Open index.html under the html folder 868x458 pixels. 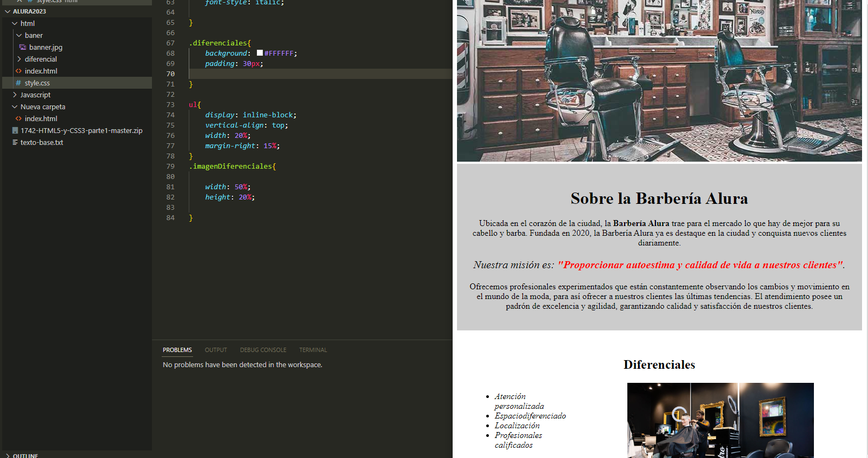click(41, 71)
